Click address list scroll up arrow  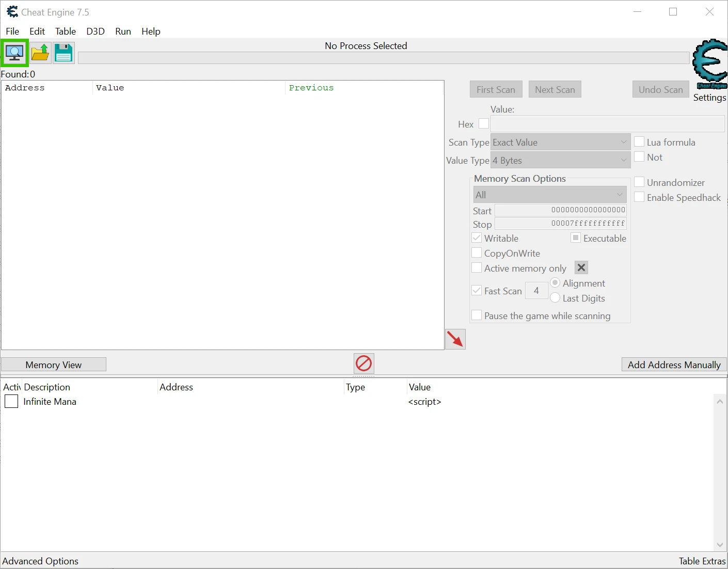[x=720, y=401]
